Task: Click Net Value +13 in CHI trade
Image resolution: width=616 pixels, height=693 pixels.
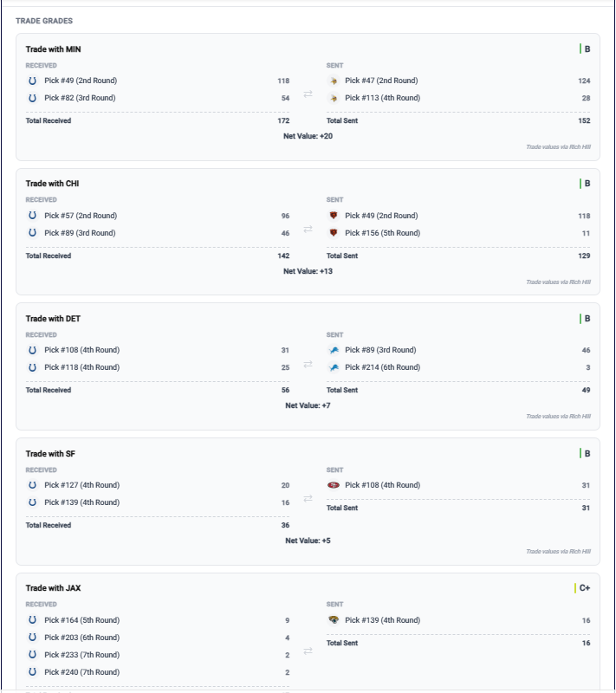Action: (308, 271)
